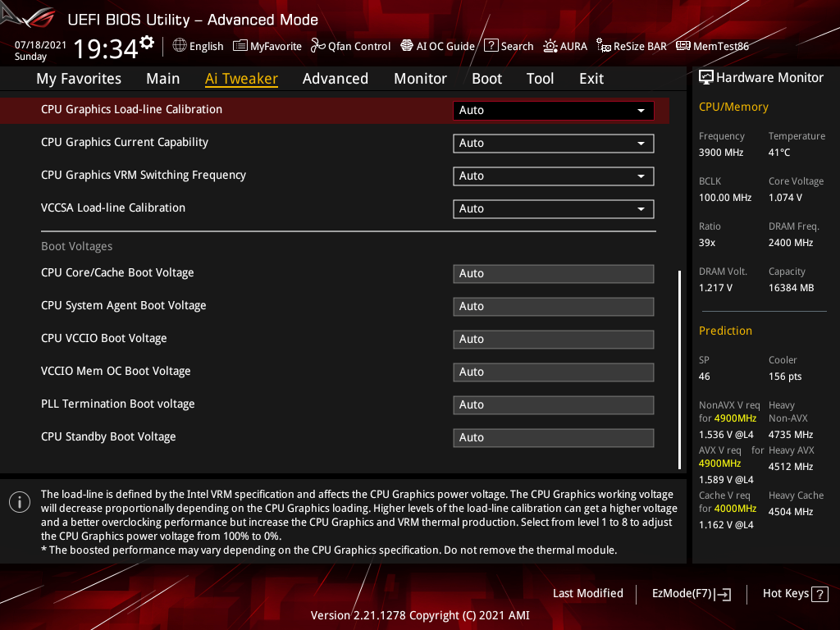Open the Qfan Control utility
The height and width of the screenshot is (630, 840).
(350, 46)
